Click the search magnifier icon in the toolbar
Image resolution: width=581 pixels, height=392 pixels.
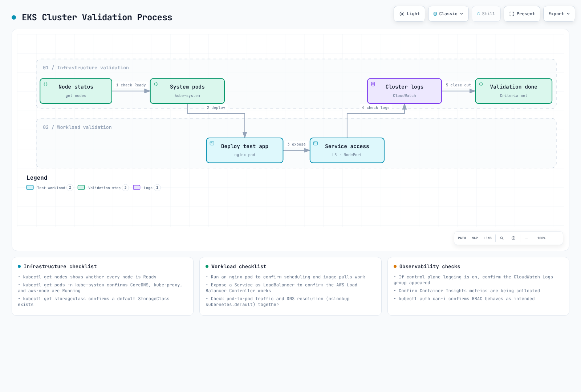[x=502, y=238]
